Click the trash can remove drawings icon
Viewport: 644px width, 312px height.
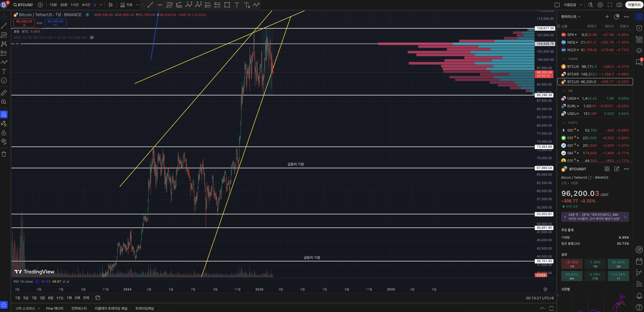pos(4,154)
